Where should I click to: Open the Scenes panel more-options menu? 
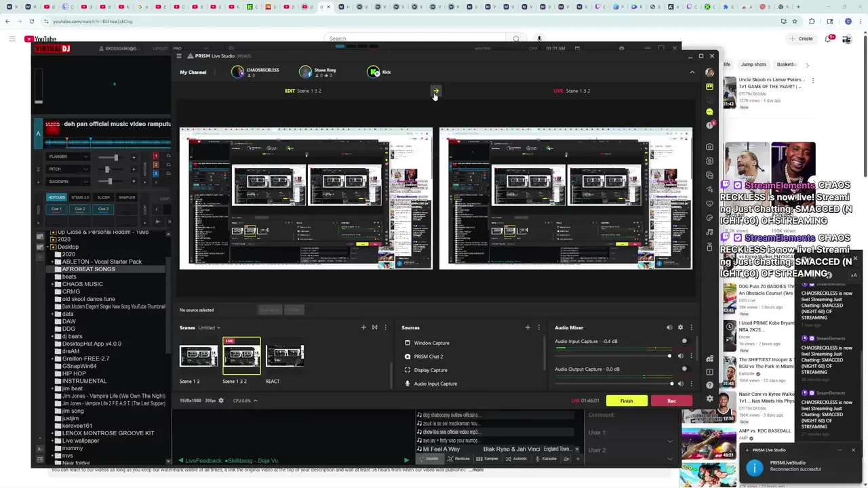(385, 327)
